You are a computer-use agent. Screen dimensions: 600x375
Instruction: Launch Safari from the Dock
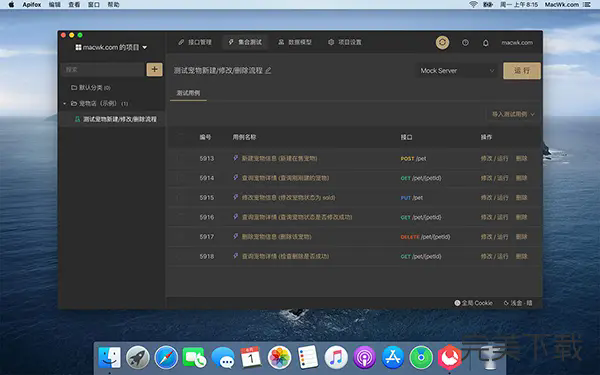tap(166, 357)
